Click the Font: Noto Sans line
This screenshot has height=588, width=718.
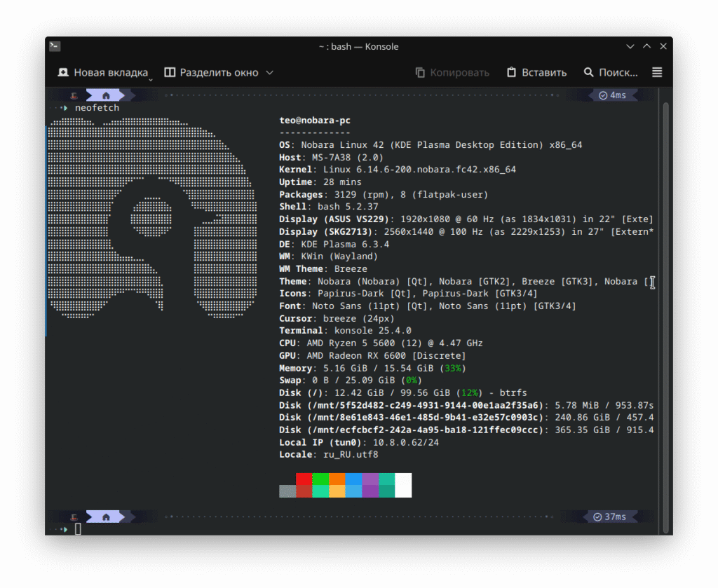(x=428, y=306)
